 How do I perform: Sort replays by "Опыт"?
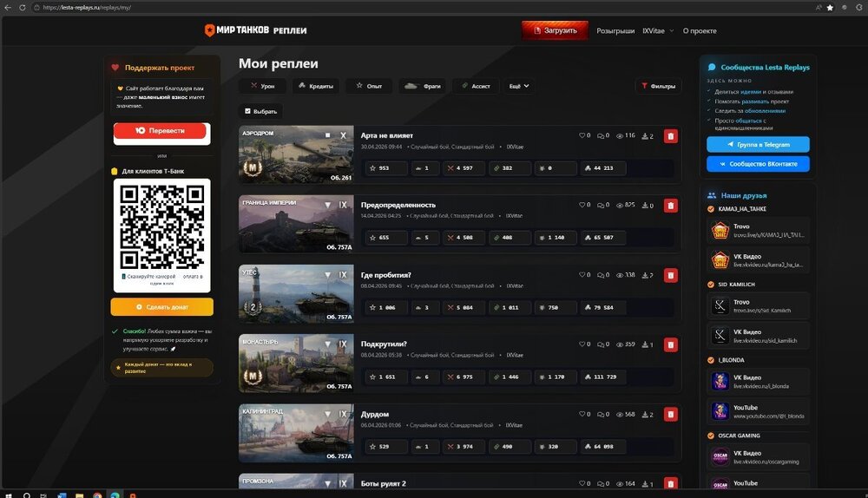tap(369, 86)
